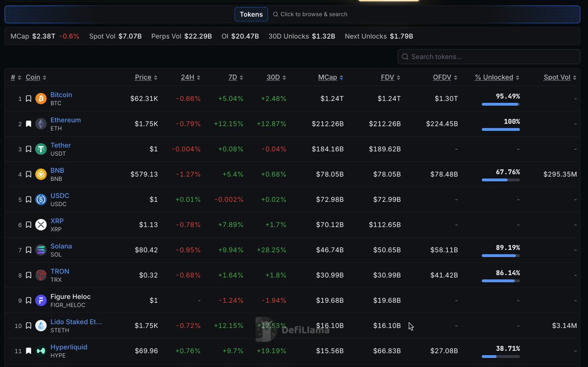The image size is (588, 367).
Task: Click the TRON coin logo icon
Action: pos(41,275)
